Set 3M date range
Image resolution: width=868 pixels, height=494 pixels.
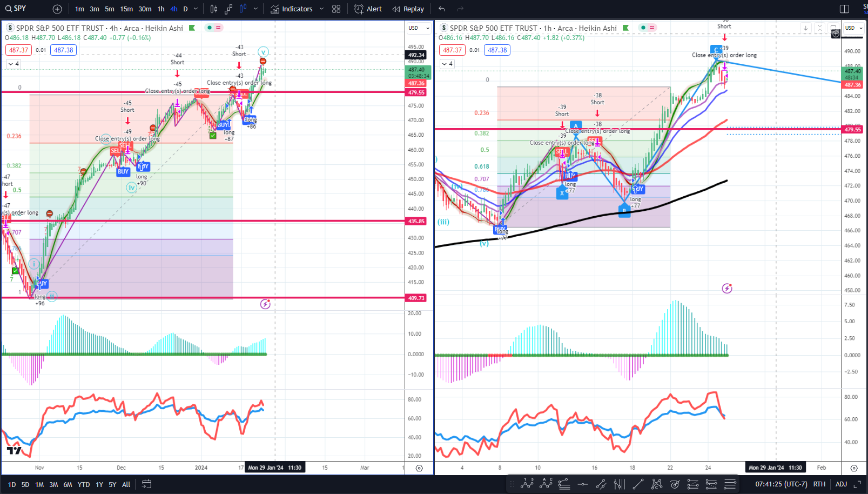coord(53,485)
